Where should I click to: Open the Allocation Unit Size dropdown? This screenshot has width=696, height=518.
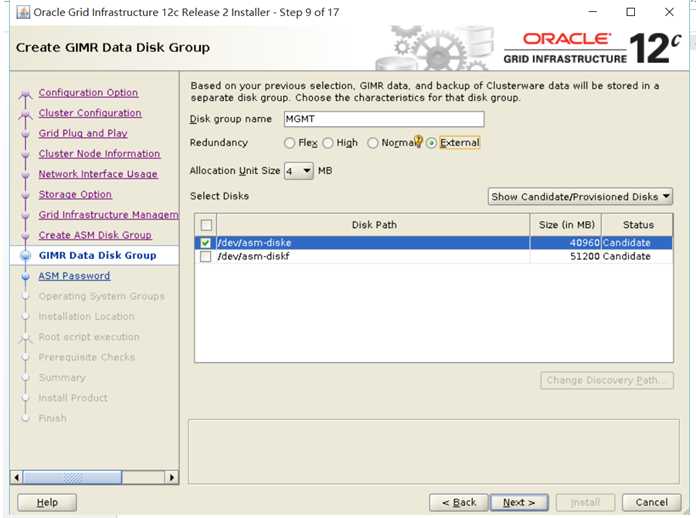(299, 171)
